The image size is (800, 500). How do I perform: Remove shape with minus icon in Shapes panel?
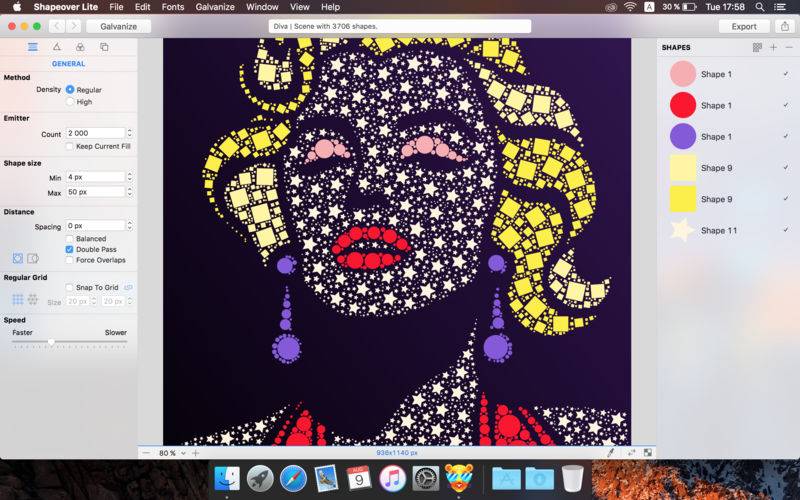point(789,47)
